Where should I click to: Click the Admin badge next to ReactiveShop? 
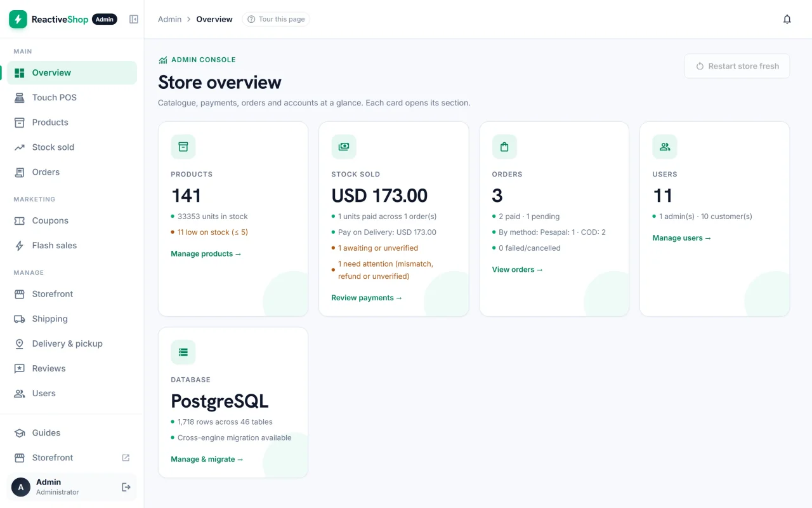[105, 19]
